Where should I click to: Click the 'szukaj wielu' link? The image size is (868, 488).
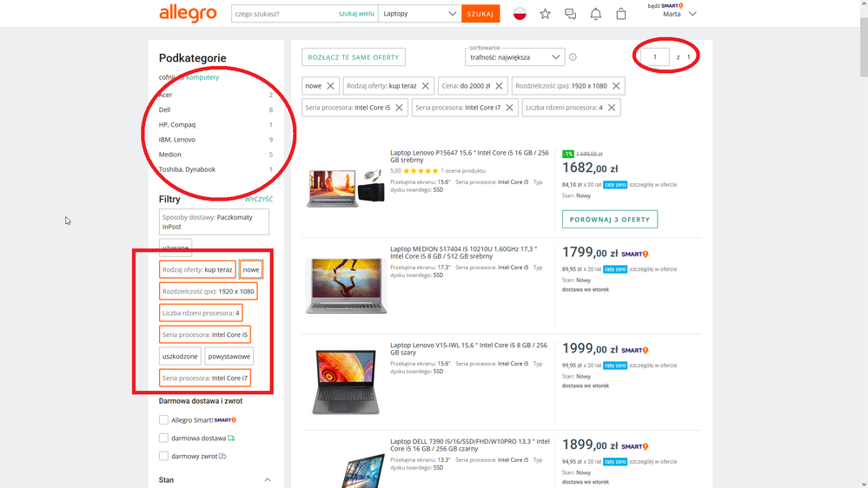(356, 14)
